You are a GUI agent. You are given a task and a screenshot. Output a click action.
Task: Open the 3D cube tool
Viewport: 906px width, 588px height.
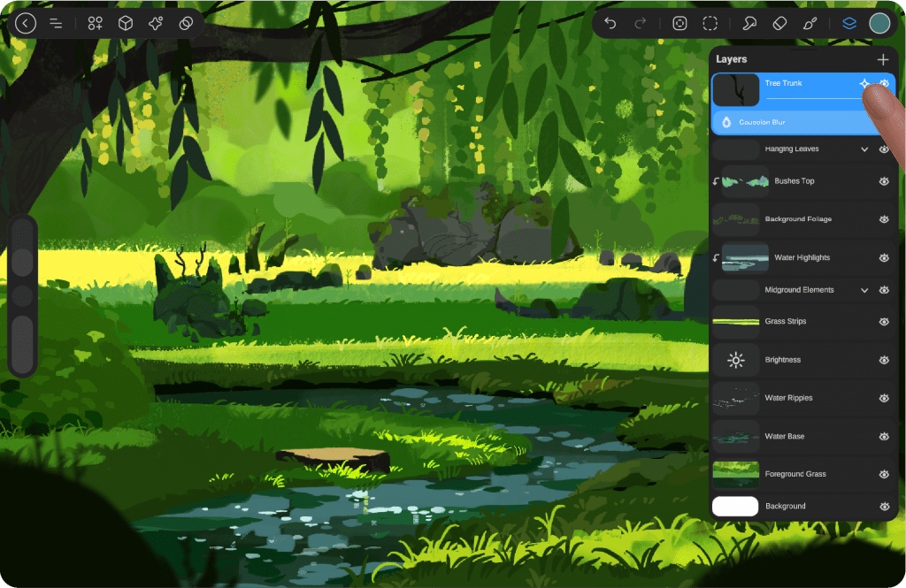(126, 24)
